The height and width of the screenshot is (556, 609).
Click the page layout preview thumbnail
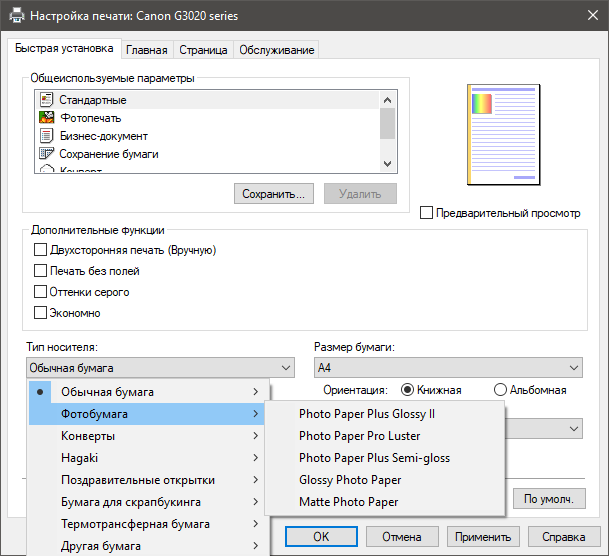pos(503,134)
